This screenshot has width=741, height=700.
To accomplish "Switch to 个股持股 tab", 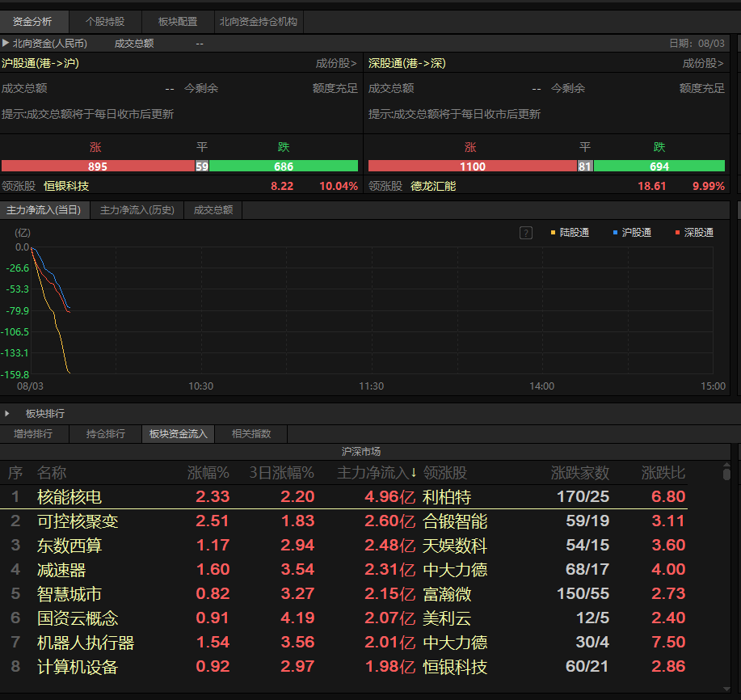I will point(105,22).
